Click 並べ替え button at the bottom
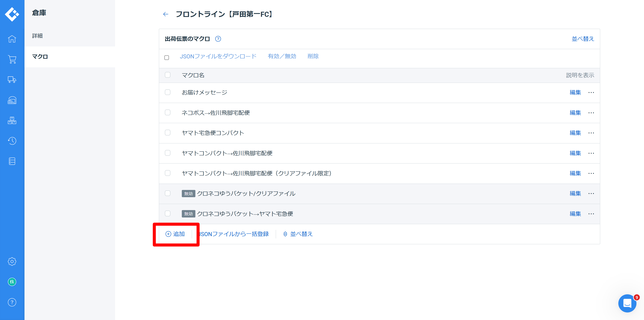The width and height of the screenshot is (644, 320). 298,234
